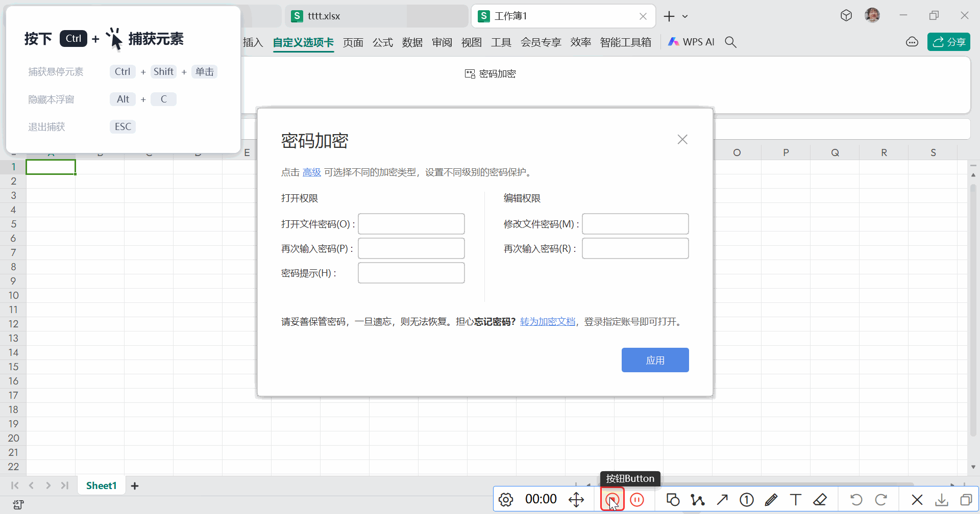Choose the text annotation tool

click(x=795, y=500)
